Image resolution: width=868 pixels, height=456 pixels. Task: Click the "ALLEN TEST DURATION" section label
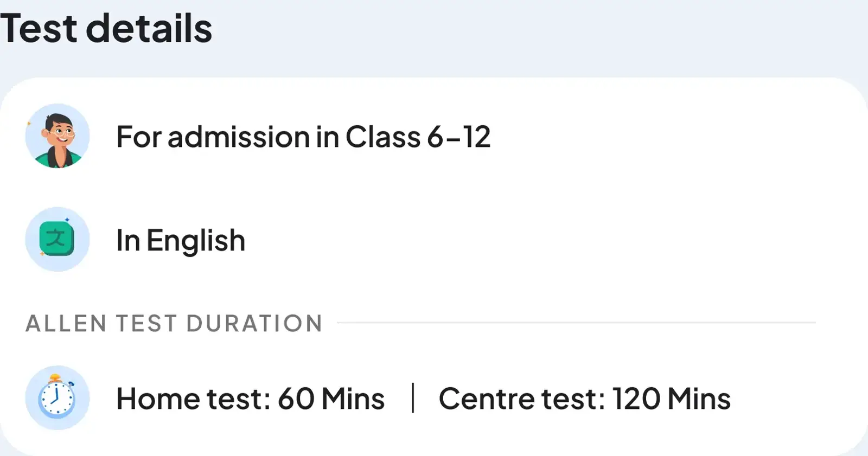tap(174, 323)
